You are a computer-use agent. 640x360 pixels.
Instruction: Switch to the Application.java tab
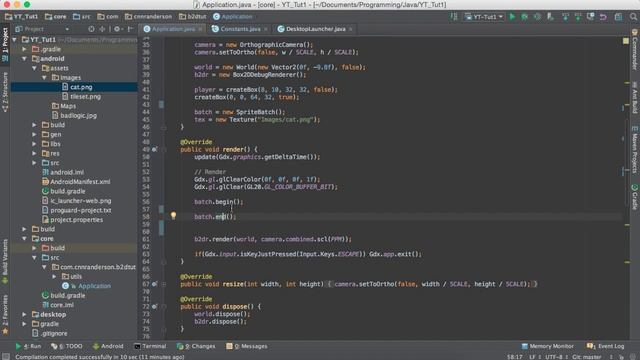point(173,29)
